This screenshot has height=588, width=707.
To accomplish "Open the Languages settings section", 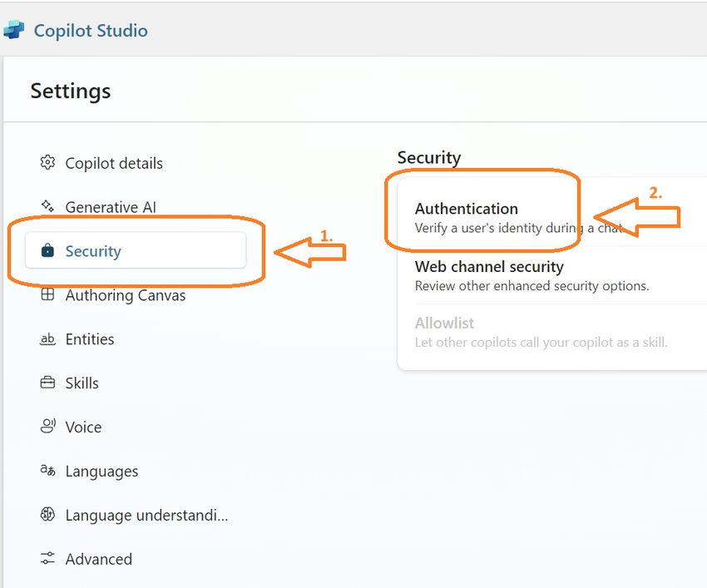I will click(x=101, y=472).
